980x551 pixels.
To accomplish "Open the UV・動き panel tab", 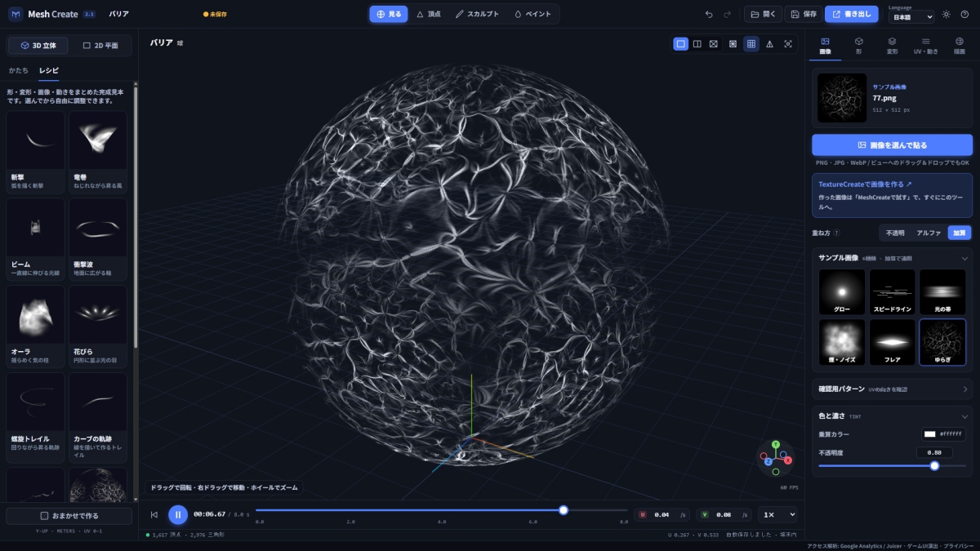I will coord(926,45).
